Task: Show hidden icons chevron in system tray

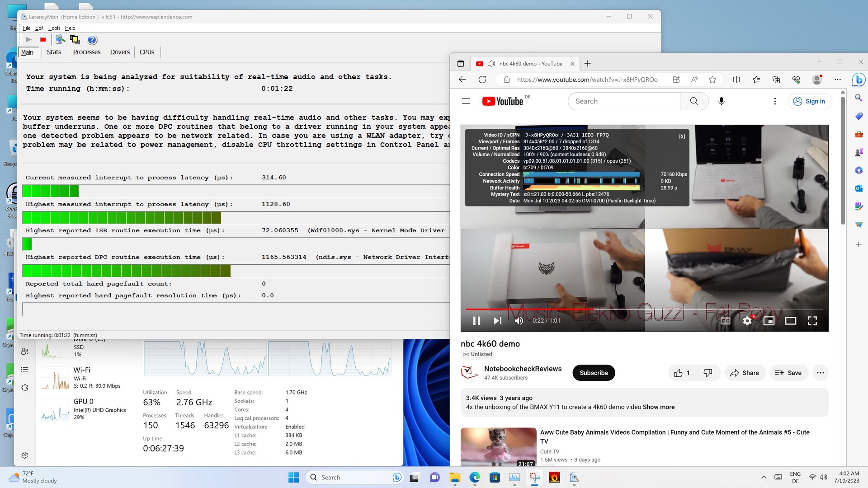Action: point(764,477)
